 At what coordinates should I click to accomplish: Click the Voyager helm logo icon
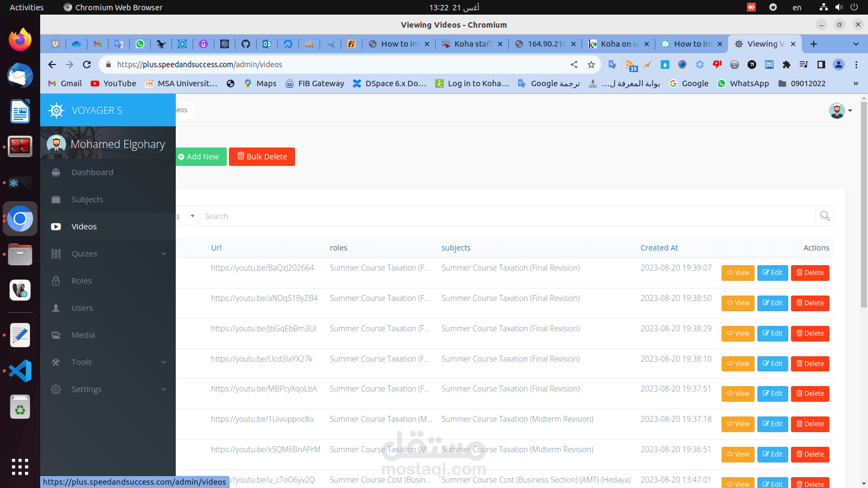[x=56, y=110]
